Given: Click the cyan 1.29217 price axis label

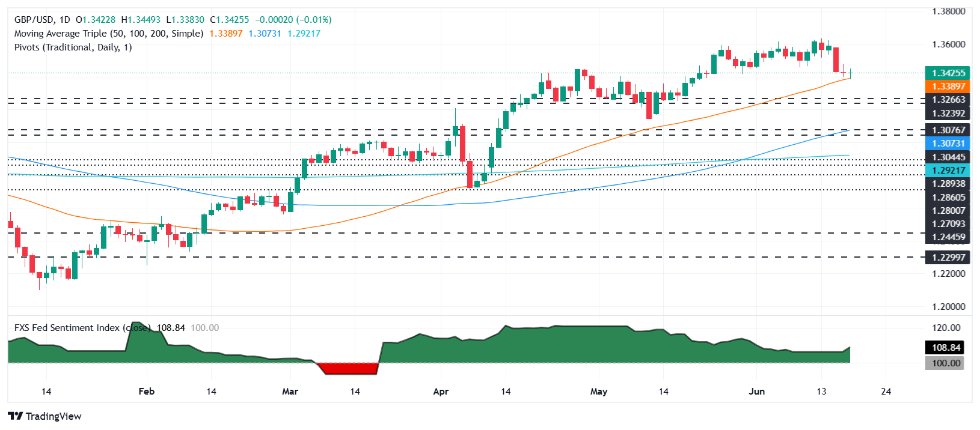Looking at the screenshot, I should (948, 171).
